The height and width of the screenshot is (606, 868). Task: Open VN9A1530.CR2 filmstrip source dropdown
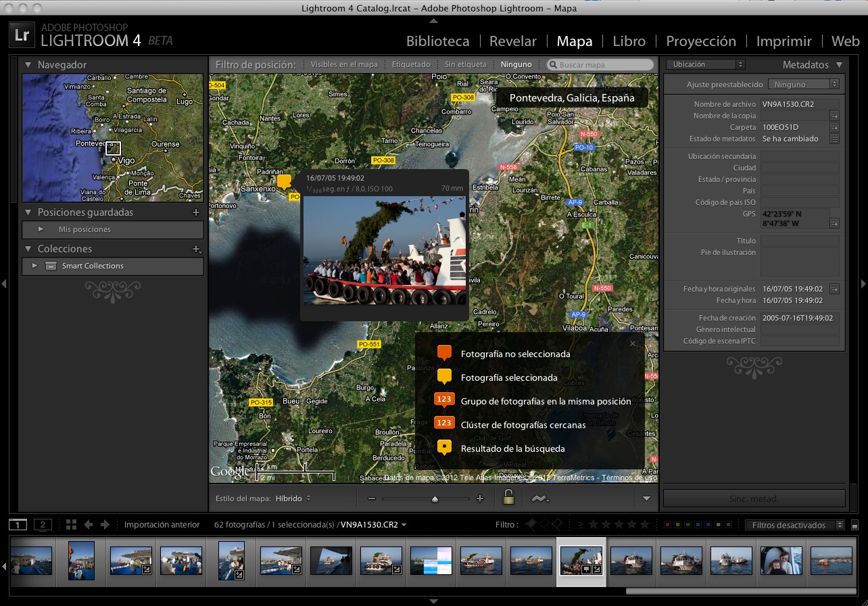(373, 525)
